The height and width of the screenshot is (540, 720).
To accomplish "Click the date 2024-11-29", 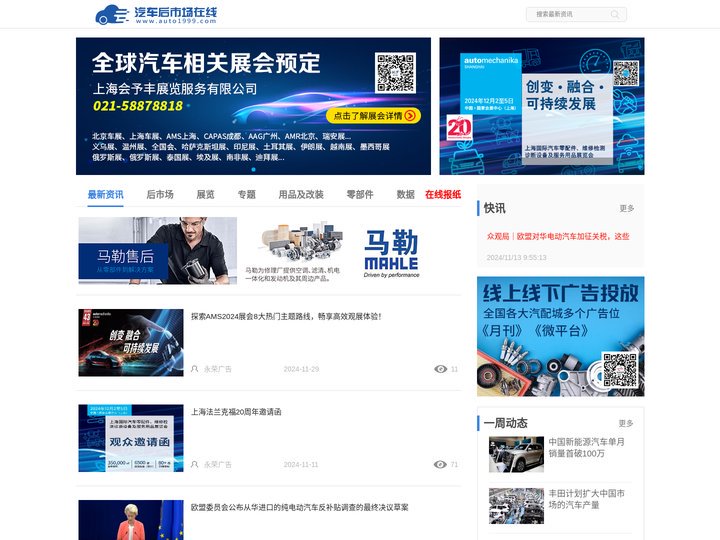I will (x=301, y=369).
